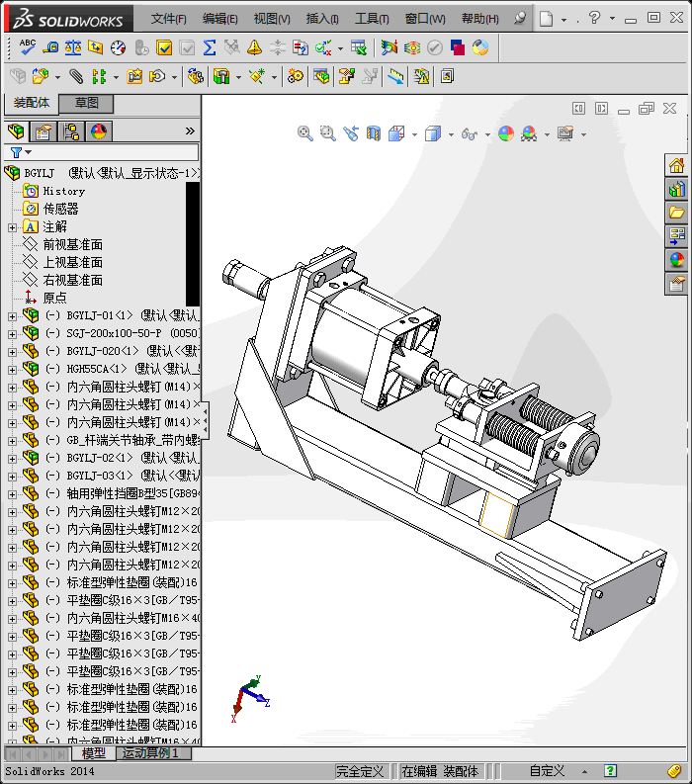Create an Exploded View

(347, 76)
